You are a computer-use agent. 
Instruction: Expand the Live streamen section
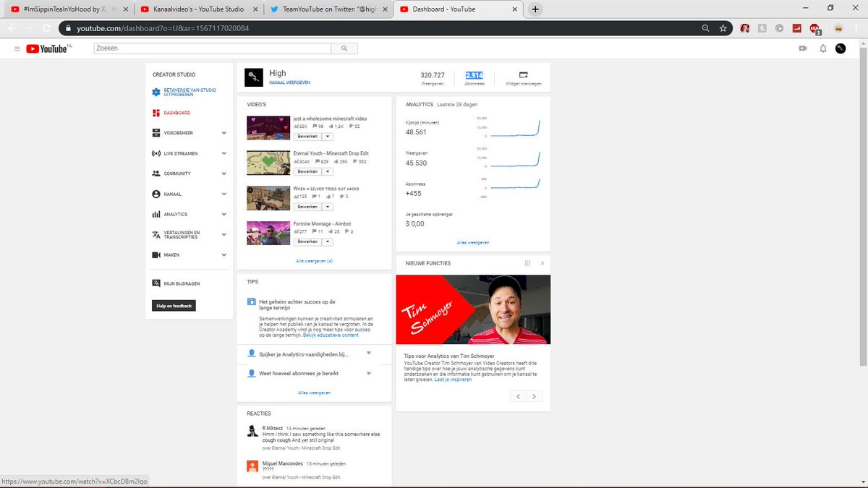224,153
